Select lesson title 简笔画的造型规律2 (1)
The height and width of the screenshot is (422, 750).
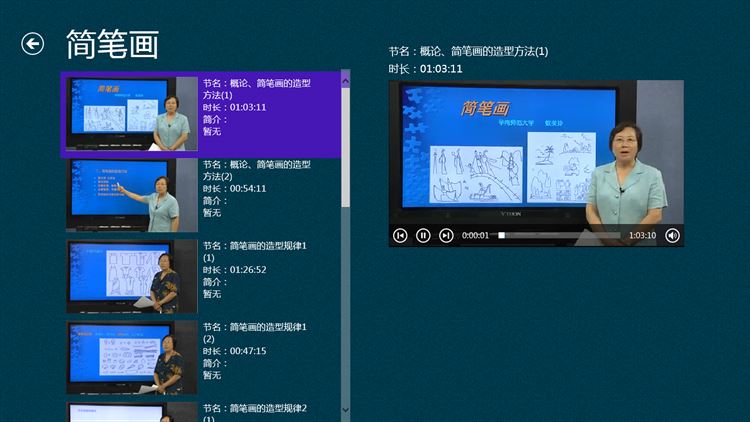(x=255, y=412)
